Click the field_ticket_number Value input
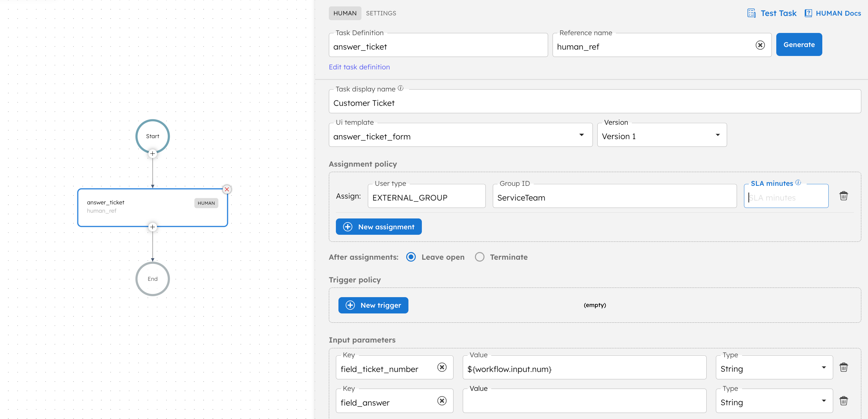This screenshot has height=419, width=868. [x=584, y=368]
